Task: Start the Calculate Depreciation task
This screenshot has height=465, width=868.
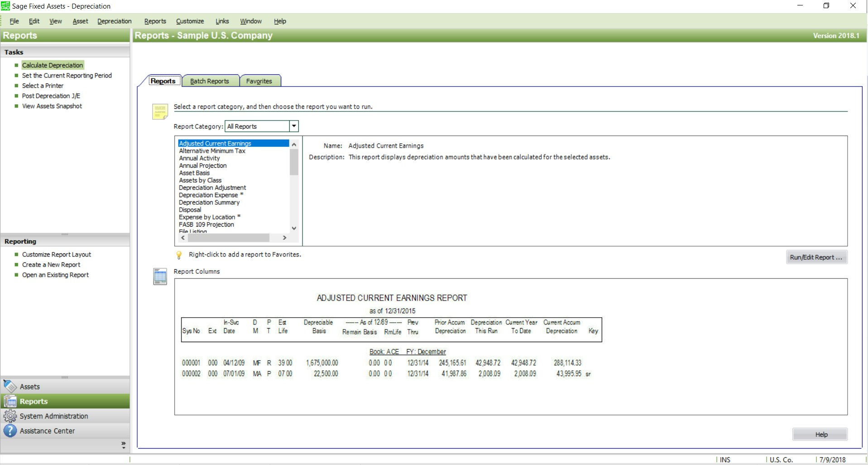Action: tap(53, 65)
